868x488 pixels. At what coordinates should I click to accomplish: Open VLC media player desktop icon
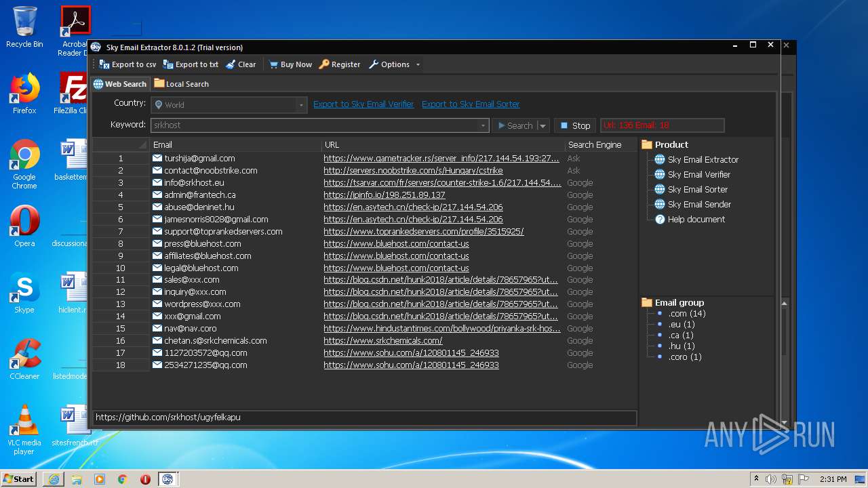point(24,430)
